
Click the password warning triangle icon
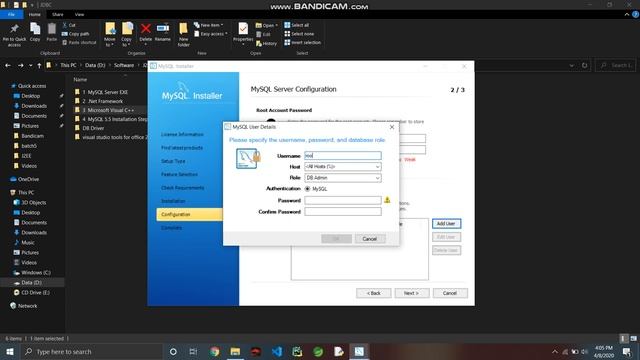point(387,200)
